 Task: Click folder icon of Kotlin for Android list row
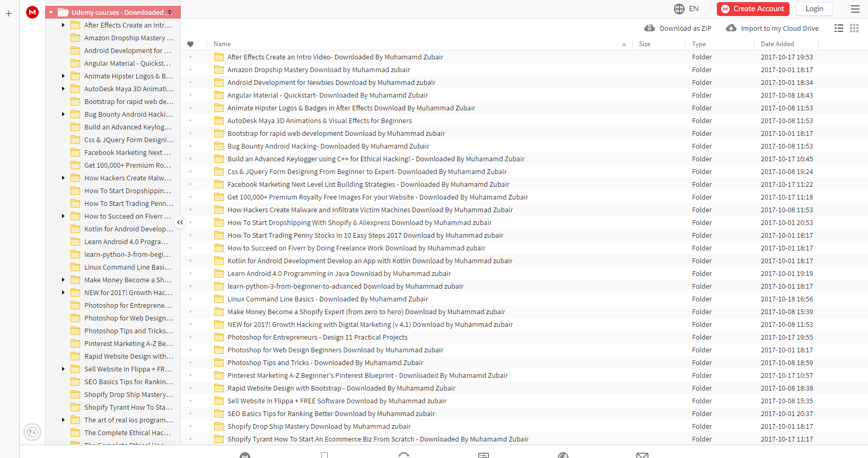219,261
